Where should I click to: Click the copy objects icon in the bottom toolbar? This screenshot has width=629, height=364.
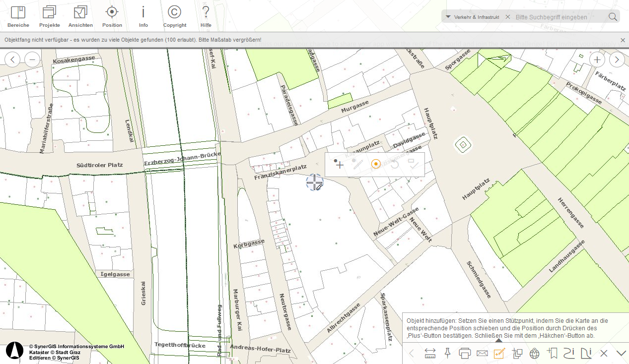[517, 353]
